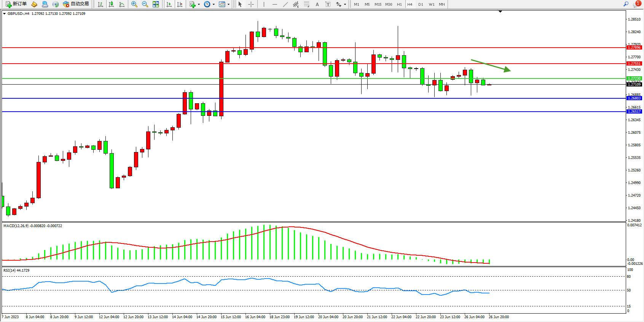Click the New Order (新订单) button
This screenshot has height=322, width=644.
coord(16,4)
